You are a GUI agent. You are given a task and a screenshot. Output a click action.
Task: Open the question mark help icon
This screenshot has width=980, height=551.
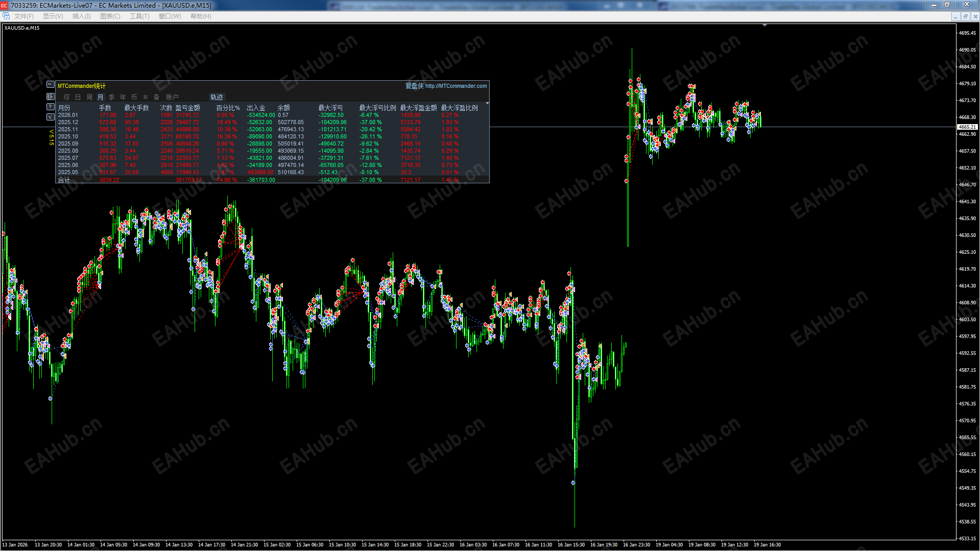[51, 107]
